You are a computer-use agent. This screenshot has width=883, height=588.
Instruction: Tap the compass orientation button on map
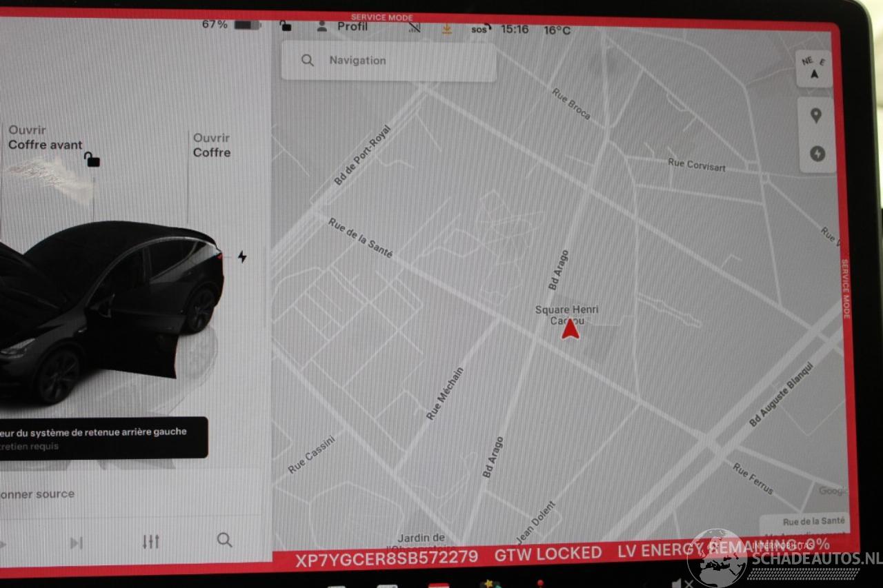[814, 69]
